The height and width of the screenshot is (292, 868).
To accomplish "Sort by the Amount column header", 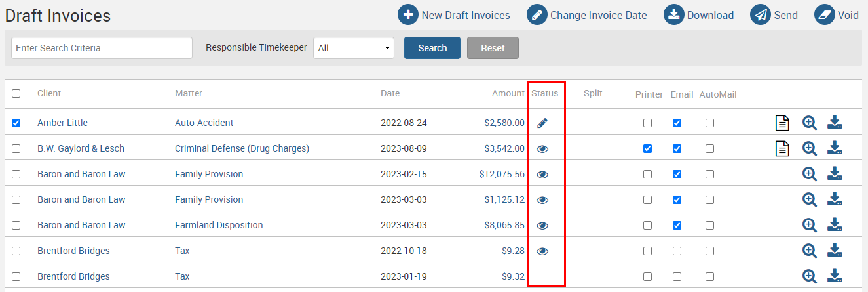I will pos(508,94).
